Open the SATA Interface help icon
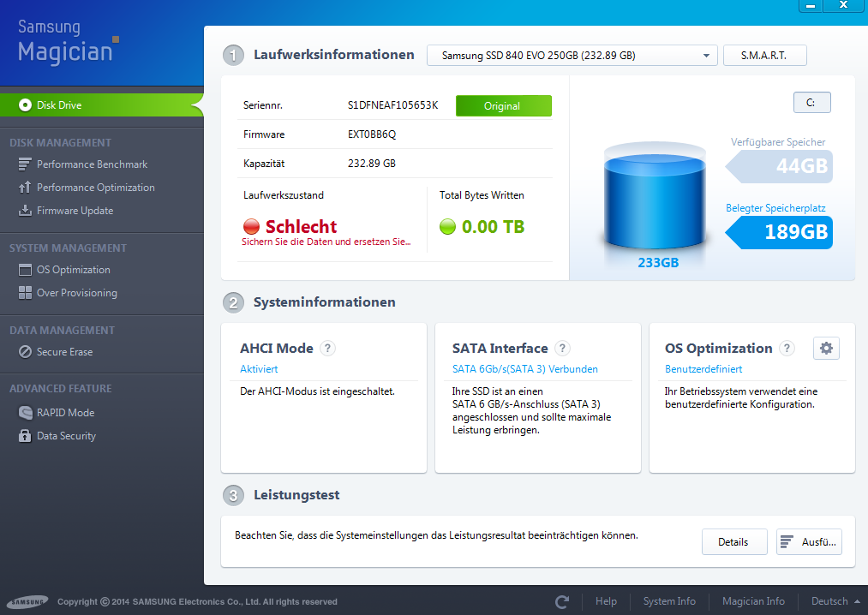 coord(562,349)
